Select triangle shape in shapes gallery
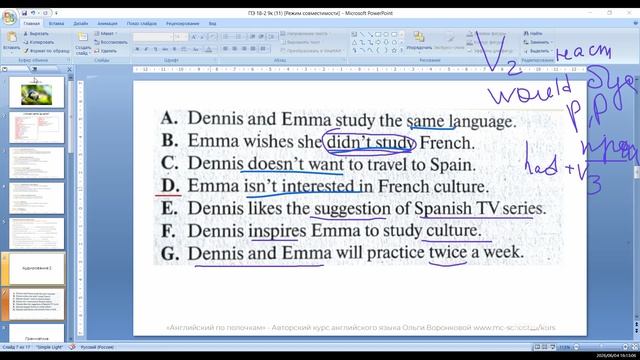The image size is (640, 360). pos(354,42)
